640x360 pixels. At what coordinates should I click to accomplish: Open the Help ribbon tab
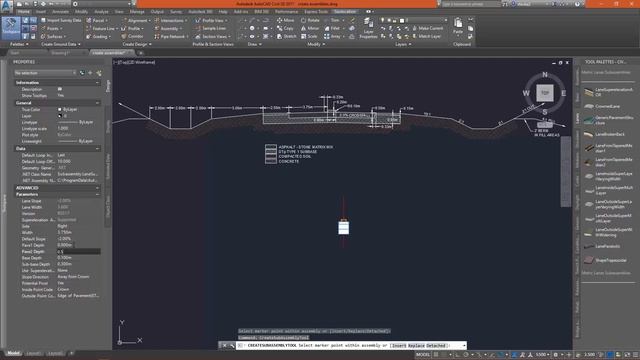(223, 12)
